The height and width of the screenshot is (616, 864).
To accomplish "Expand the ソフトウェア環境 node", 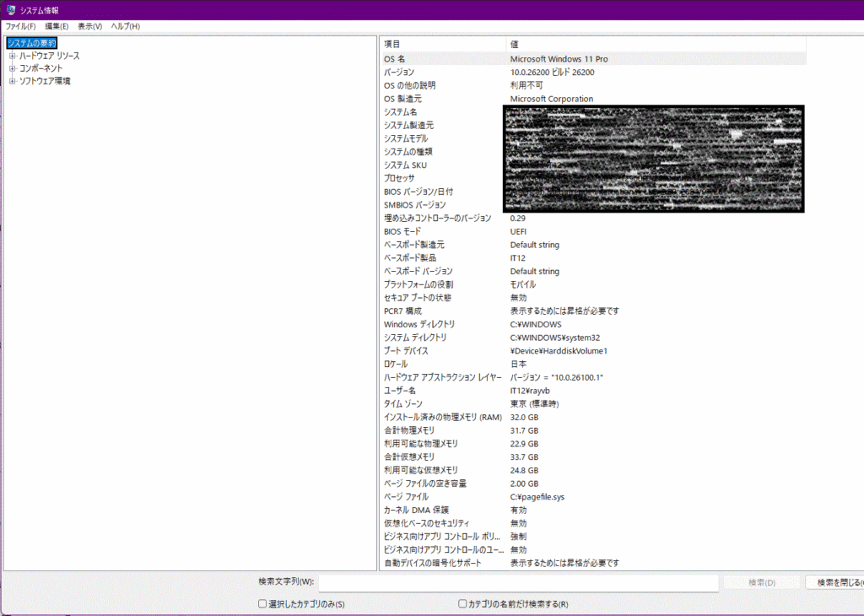I will click(12, 81).
